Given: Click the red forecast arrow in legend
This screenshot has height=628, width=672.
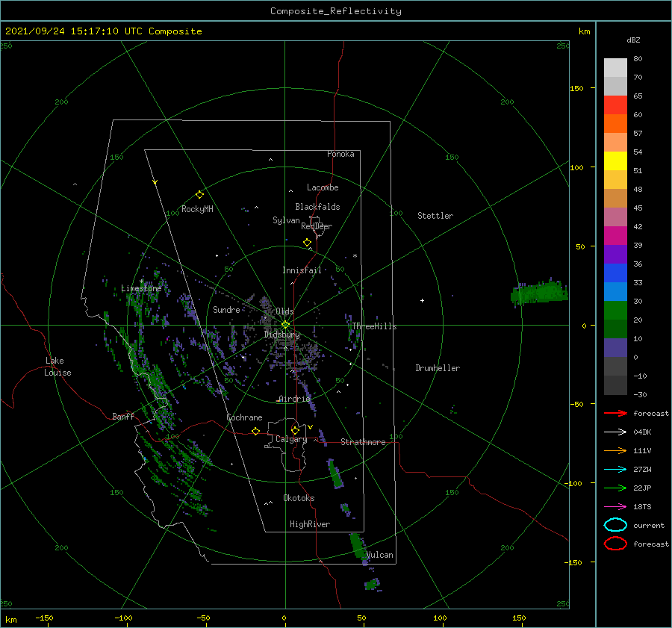Looking at the screenshot, I should coord(615,413).
